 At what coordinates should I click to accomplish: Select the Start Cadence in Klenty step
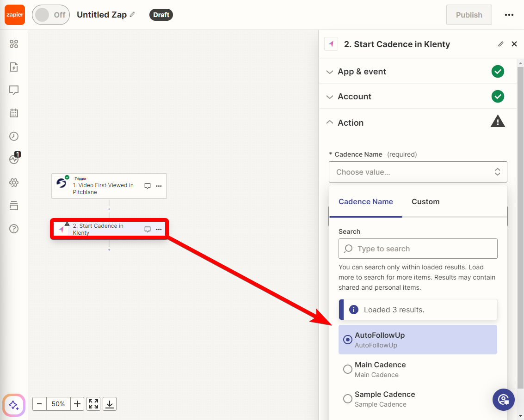109,229
